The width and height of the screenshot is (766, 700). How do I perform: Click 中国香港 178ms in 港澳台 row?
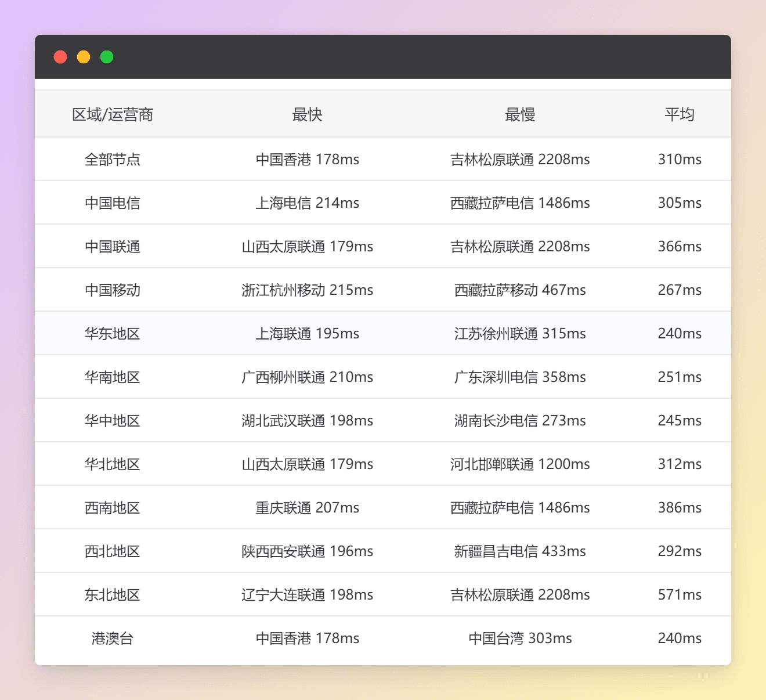308,638
